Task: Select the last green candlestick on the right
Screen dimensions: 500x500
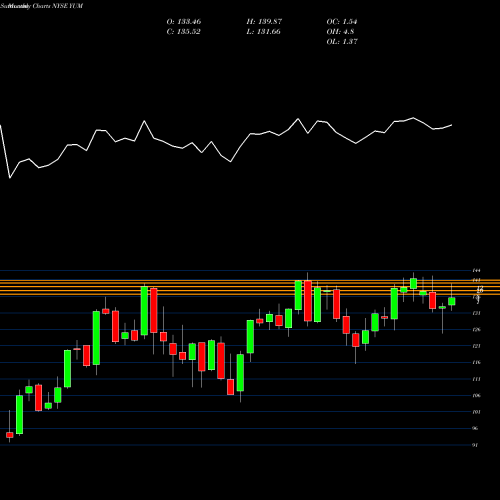Action: 452,301
